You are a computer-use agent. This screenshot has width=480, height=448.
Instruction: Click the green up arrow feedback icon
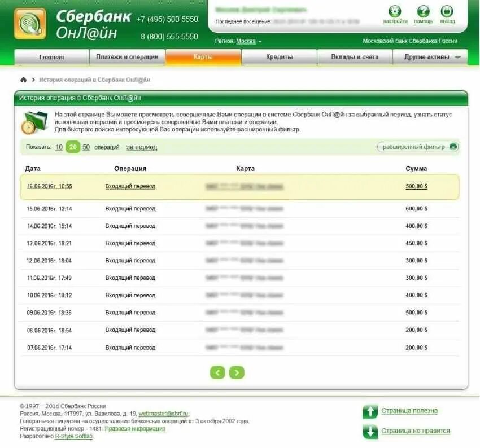pos(370,412)
